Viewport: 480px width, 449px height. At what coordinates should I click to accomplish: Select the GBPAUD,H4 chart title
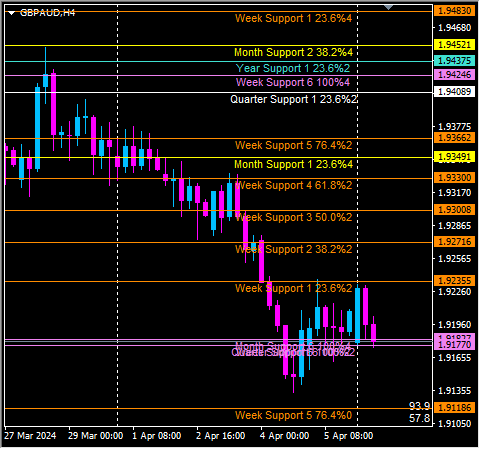click(x=47, y=13)
